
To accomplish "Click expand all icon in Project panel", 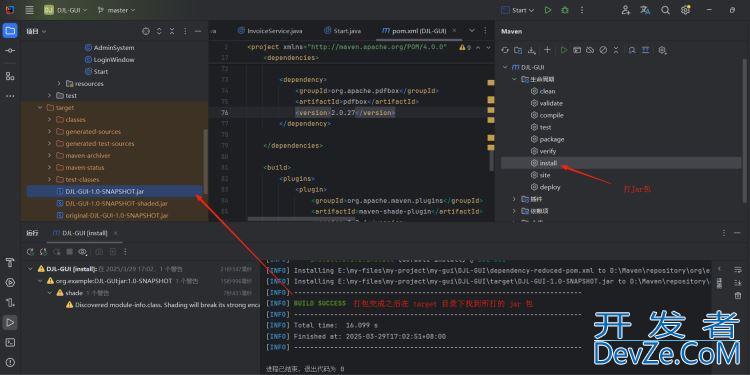I will [159, 31].
